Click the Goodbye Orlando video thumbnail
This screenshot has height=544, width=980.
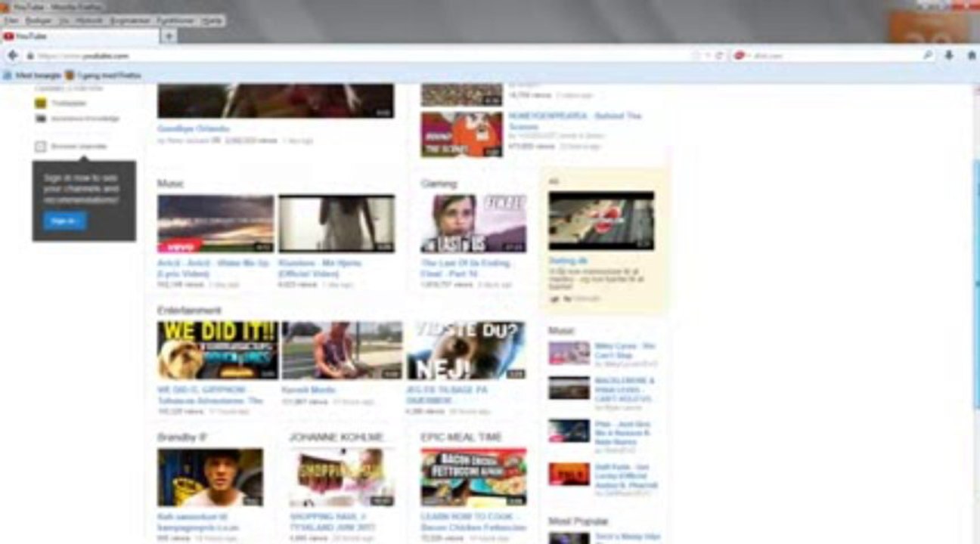point(275,100)
